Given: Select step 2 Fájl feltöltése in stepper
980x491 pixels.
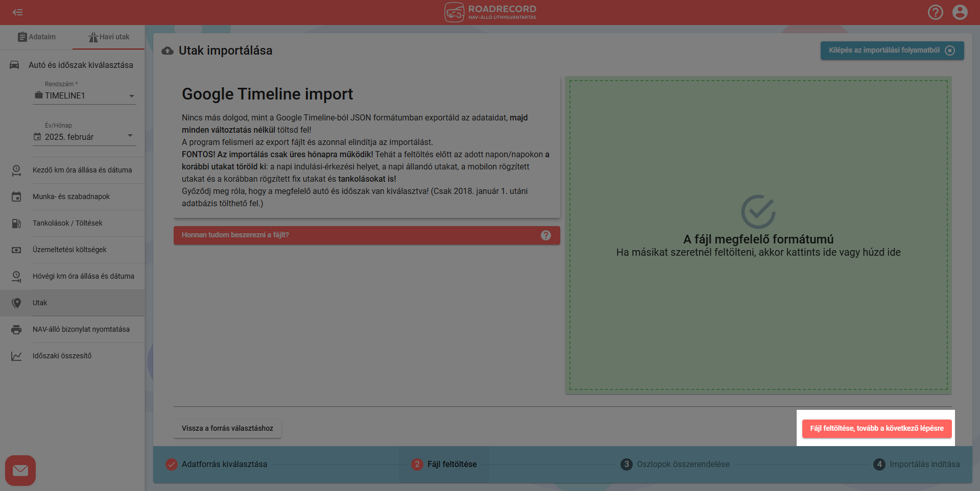Looking at the screenshot, I should (444, 464).
